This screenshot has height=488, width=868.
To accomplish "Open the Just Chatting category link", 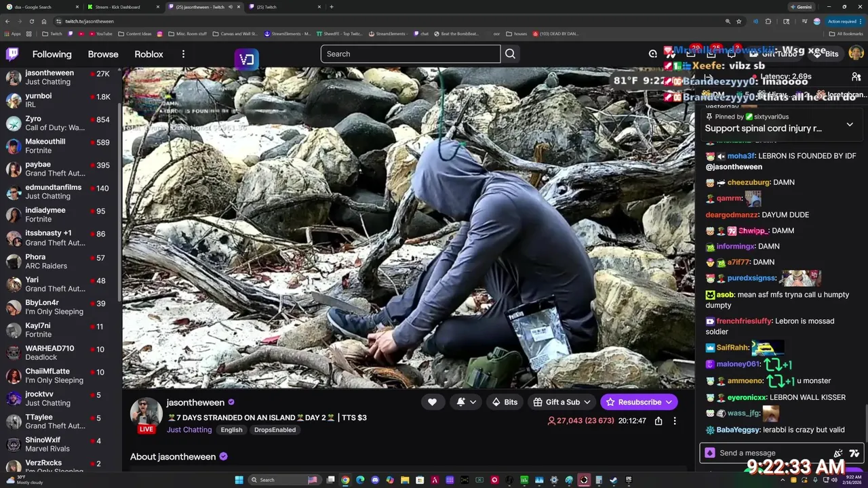I will pos(189,430).
